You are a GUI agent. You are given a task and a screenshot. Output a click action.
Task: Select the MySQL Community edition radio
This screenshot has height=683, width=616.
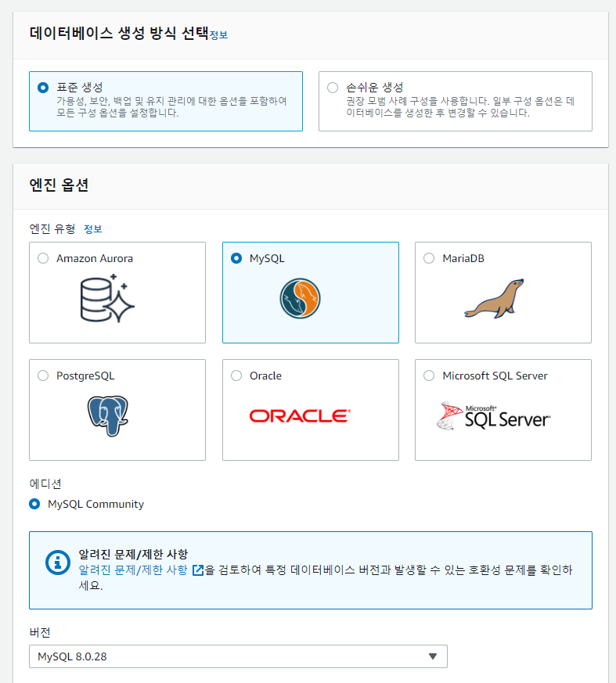[34, 504]
